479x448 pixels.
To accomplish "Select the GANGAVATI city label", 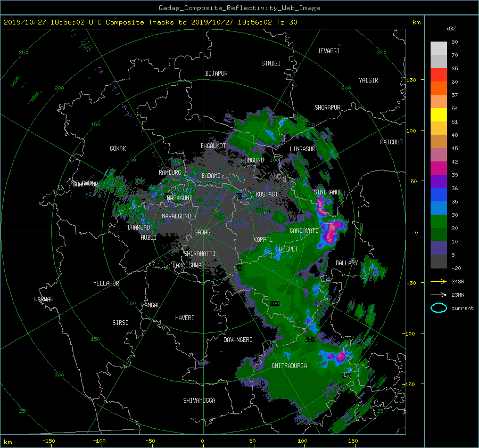I will [x=304, y=231].
